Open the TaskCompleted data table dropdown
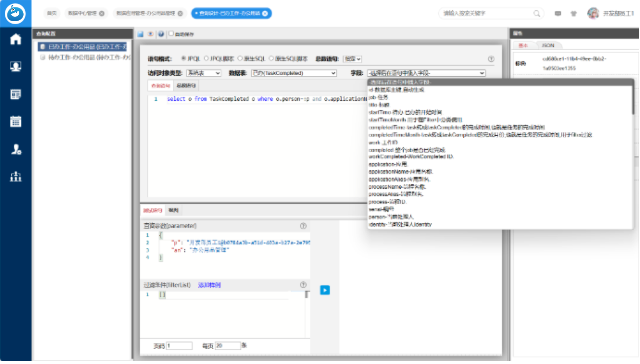The image size is (640, 364). [293, 73]
